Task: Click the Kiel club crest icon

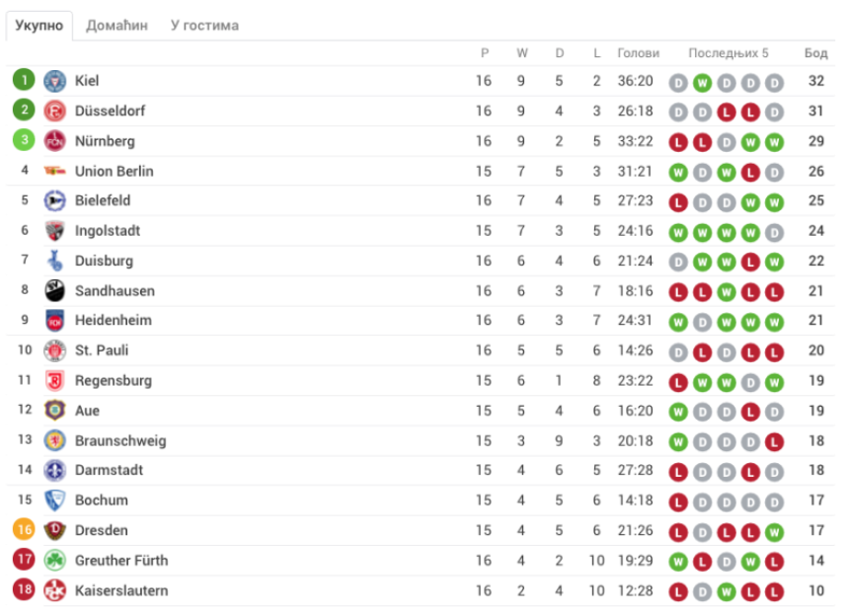Action: click(x=54, y=81)
